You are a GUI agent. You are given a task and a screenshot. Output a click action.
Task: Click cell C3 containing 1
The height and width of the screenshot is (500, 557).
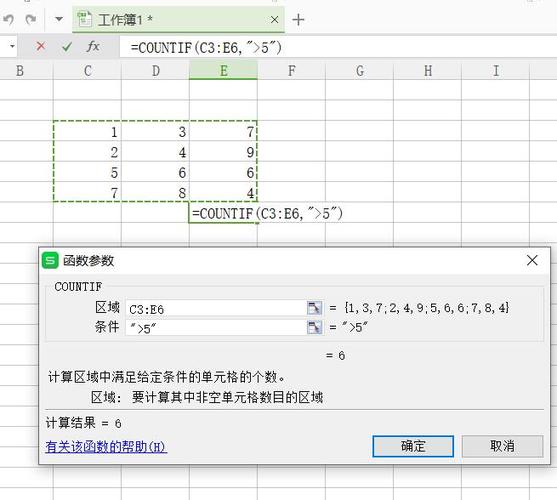click(87, 131)
